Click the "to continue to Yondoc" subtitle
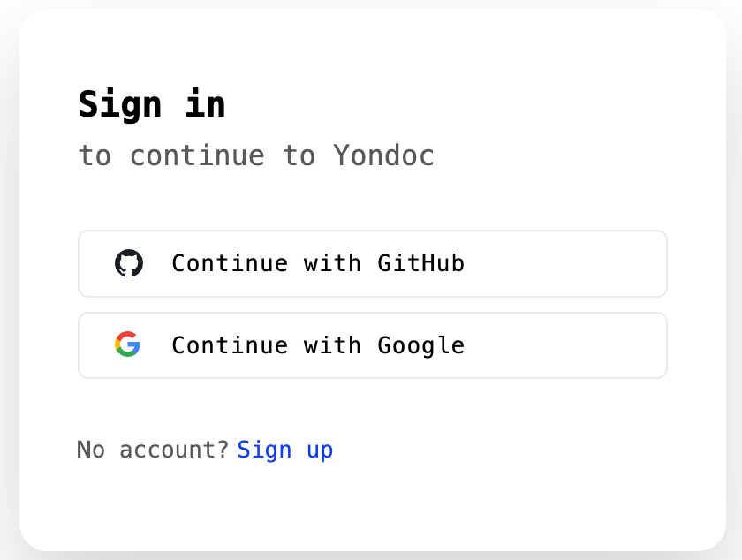The height and width of the screenshot is (560, 742). click(x=256, y=155)
